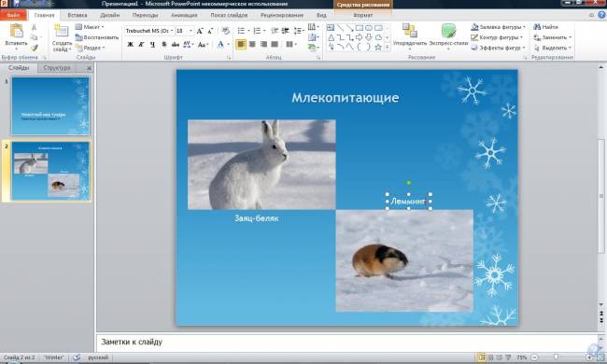Open the Section (Раздел) dropdown
The width and height of the screenshot is (607, 364).
(x=91, y=48)
